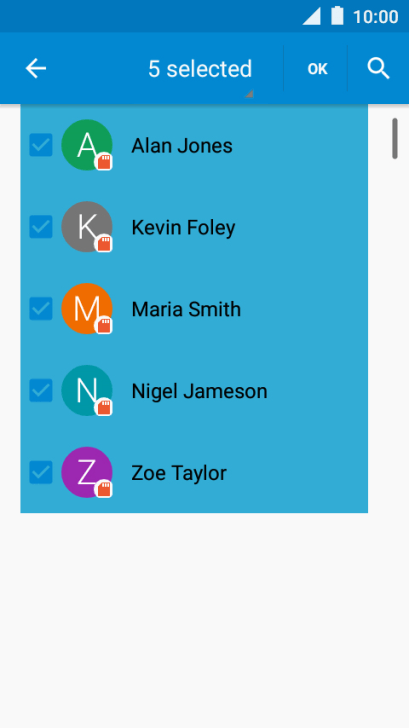
Task: Tap SD card badge on Alan Jones
Action: [104, 162]
